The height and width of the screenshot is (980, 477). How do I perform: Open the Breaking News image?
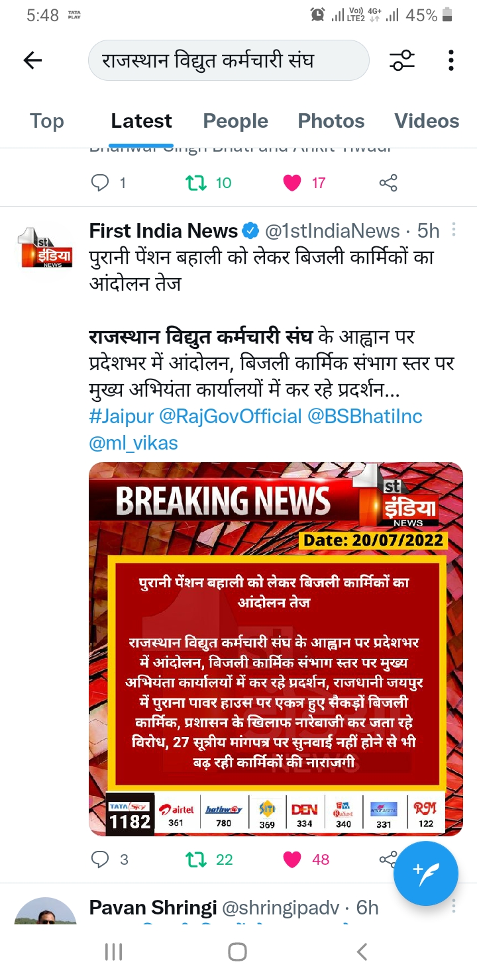[276, 648]
